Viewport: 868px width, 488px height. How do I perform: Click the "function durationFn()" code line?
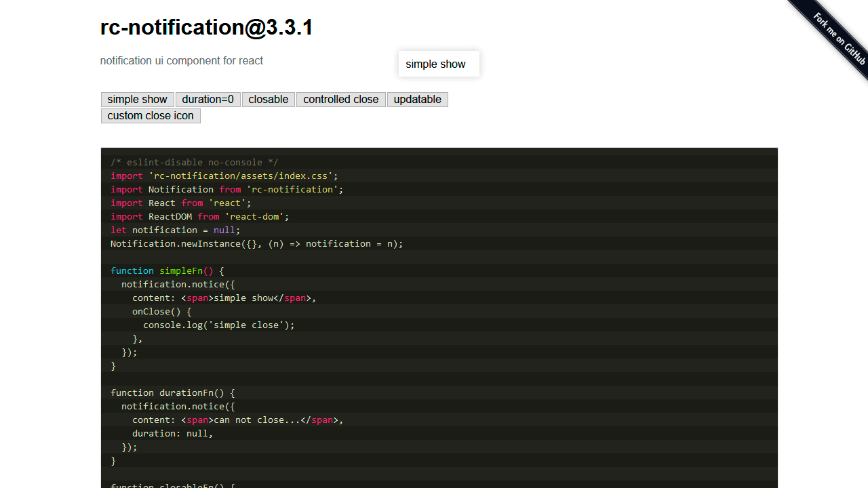(x=172, y=393)
